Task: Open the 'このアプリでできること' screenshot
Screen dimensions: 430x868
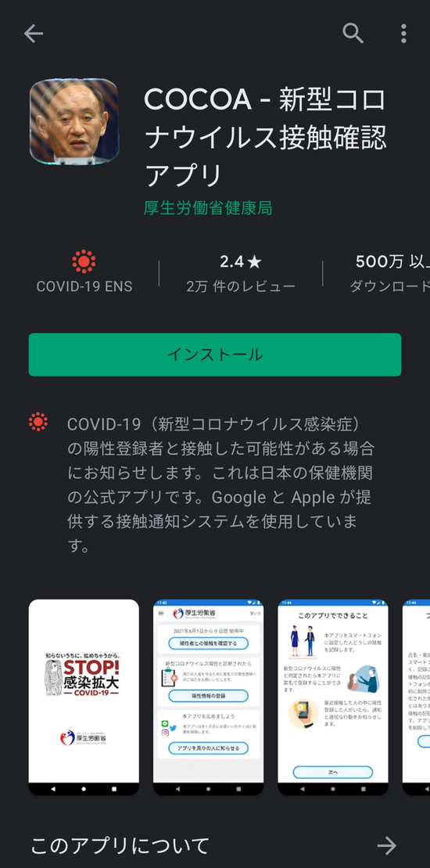Action: (x=333, y=697)
